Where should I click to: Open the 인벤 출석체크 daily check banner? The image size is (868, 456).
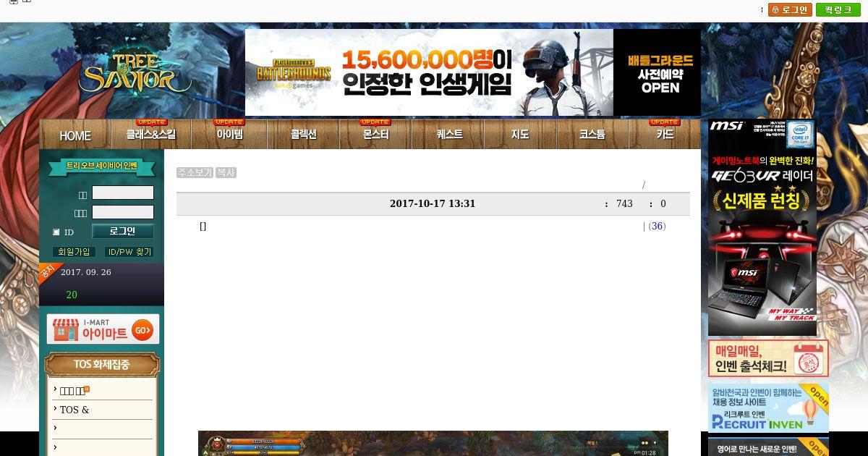(768, 358)
